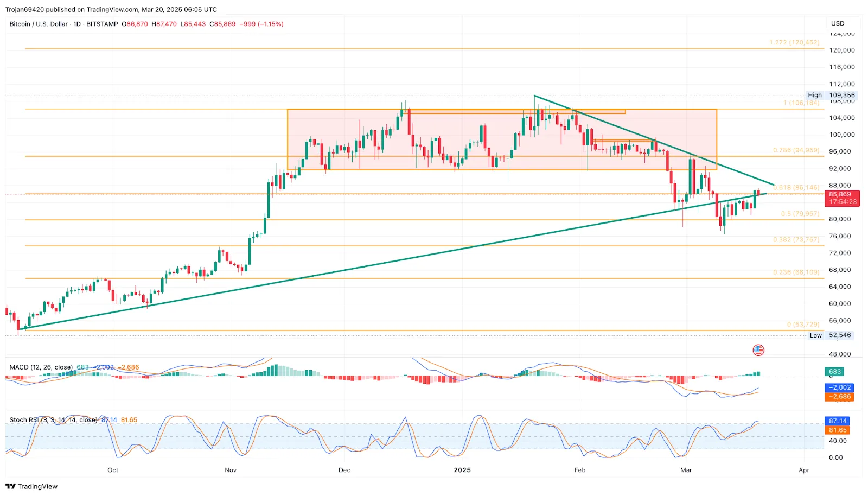
Task: Open the USD currency selector on price axis
Action: tap(838, 23)
